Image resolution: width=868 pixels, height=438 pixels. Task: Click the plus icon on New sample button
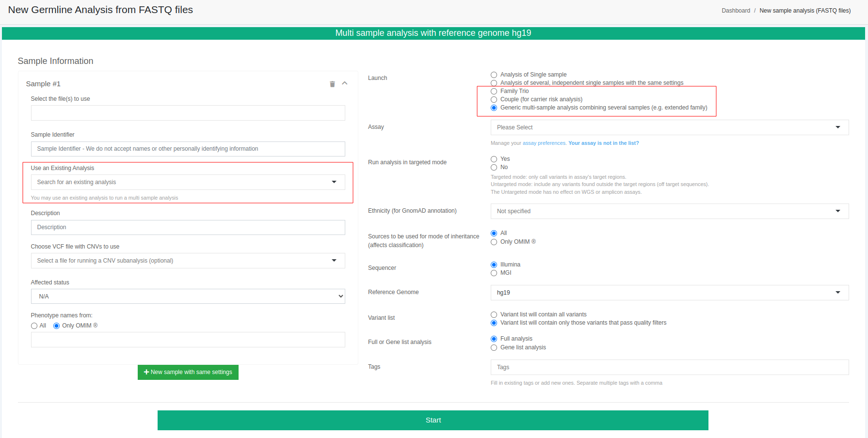coord(146,372)
